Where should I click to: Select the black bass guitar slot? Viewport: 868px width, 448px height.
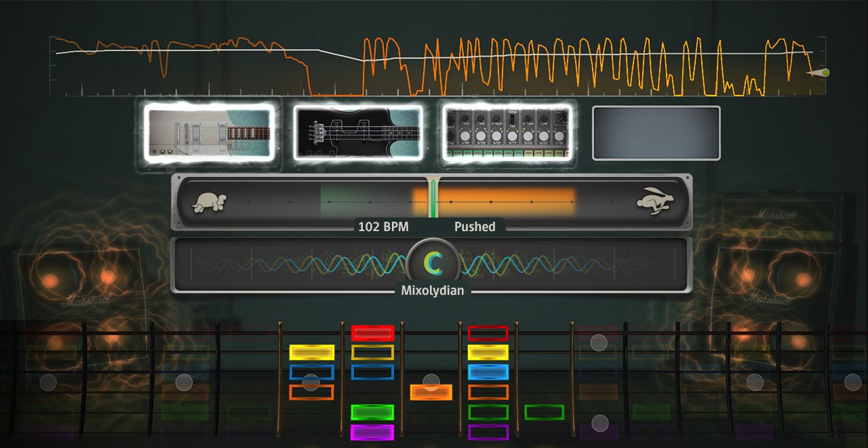[358, 132]
